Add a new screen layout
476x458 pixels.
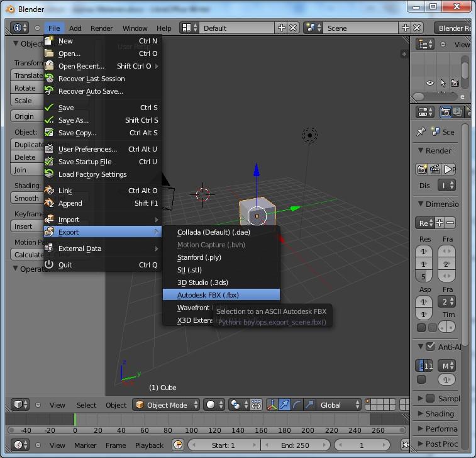coord(282,28)
